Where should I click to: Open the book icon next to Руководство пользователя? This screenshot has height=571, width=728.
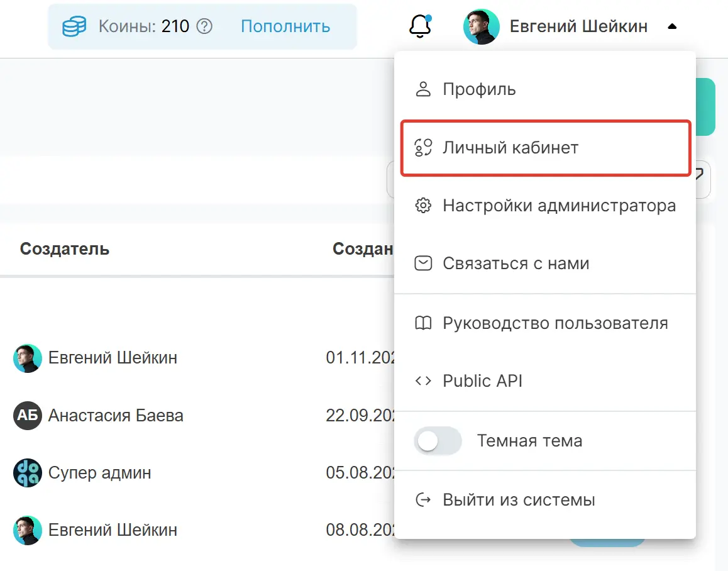point(424,323)
